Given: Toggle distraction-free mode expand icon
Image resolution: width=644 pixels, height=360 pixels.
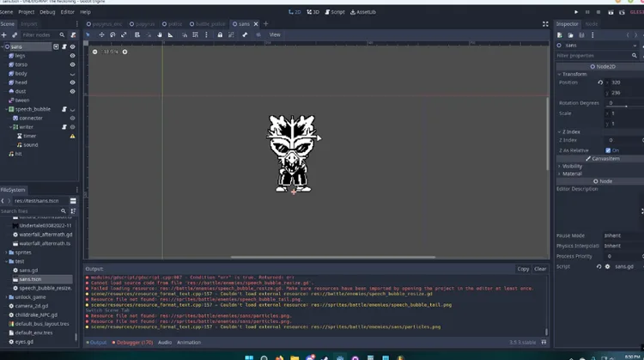Looking at the screenshot, I should point(545,24).
